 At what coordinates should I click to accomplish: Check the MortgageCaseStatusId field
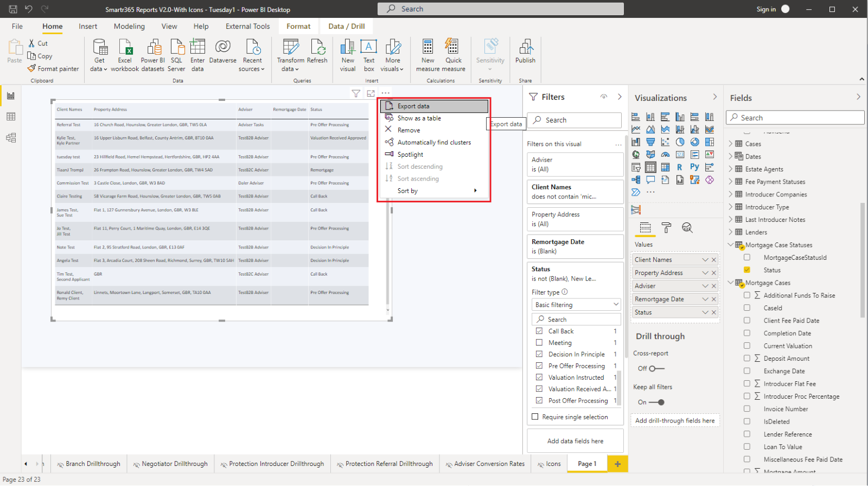pos(747,257)
